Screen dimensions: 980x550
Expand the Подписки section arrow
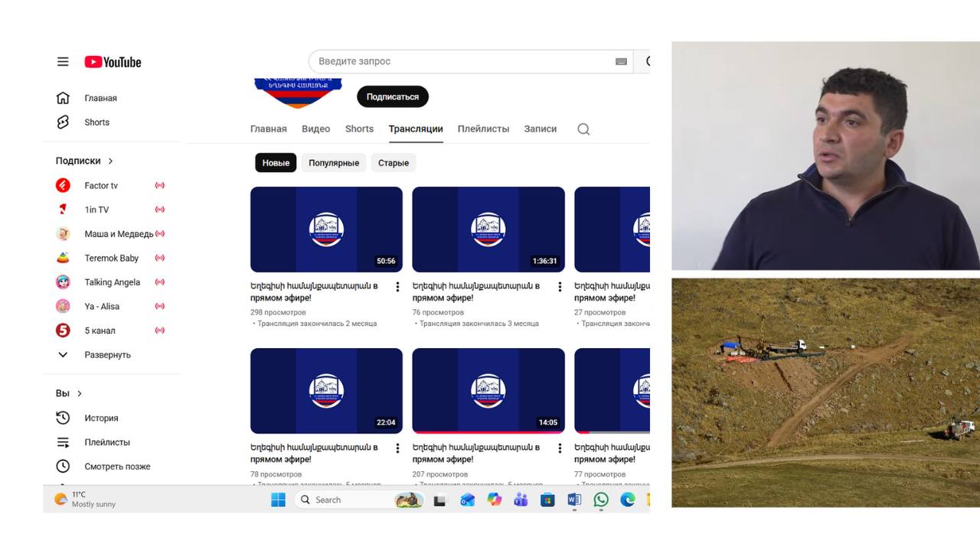110,161
